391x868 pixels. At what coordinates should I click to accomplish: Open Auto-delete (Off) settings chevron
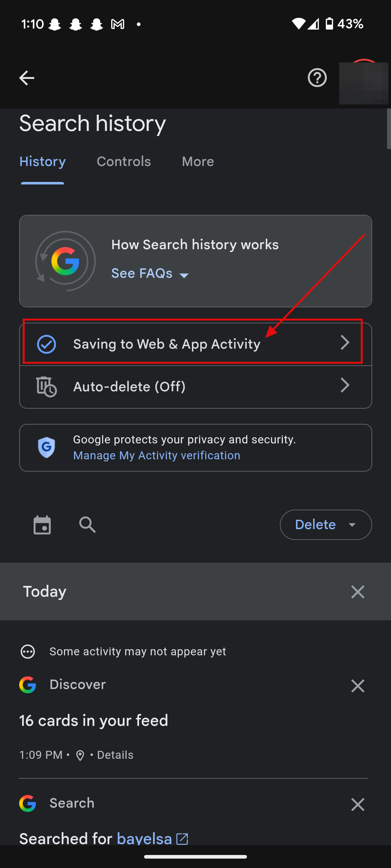coord(345,385)
